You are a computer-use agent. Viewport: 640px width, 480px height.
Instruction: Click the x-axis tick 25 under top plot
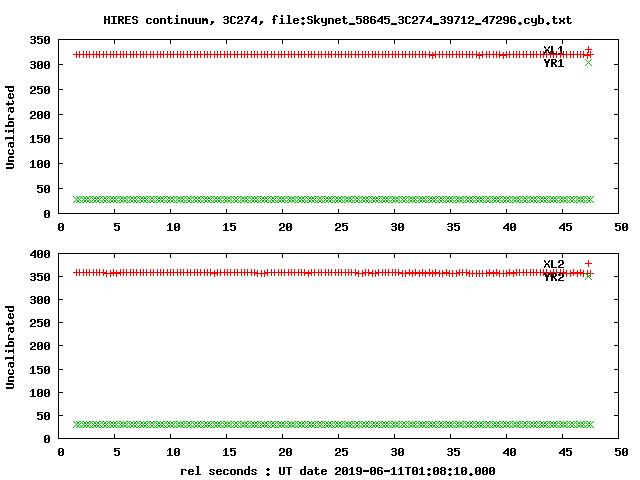(x=341, y=227)
